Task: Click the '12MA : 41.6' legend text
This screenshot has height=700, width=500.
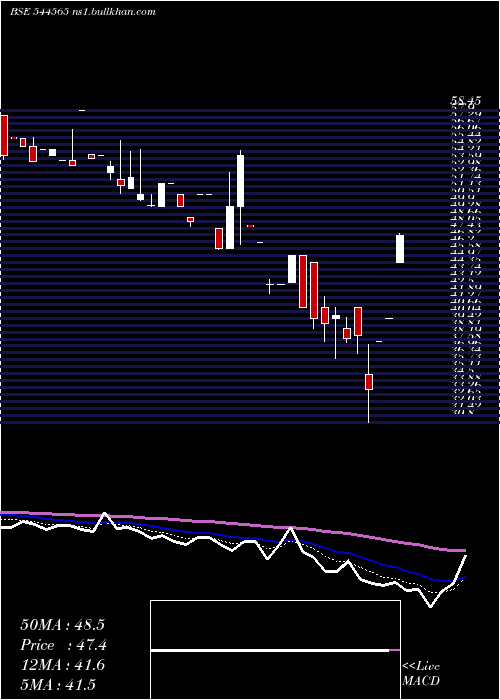Action: point(62,665)
